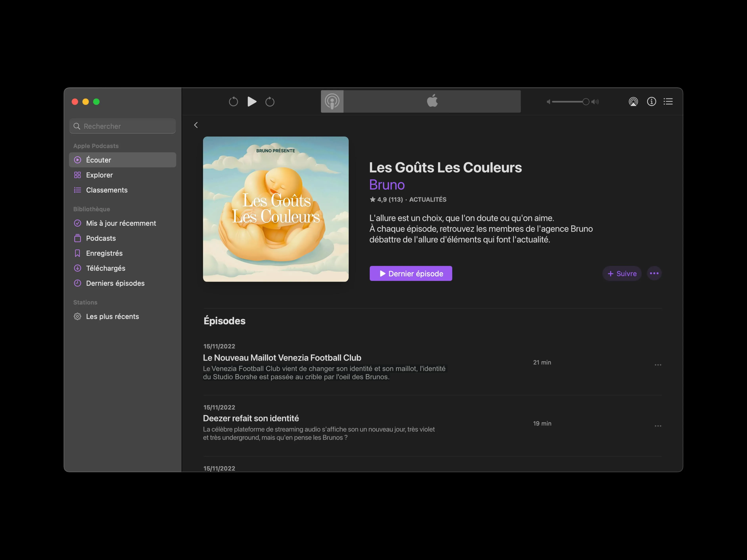Click the Les Goûts Les Couleurs artwork

(x=276, y=209)
